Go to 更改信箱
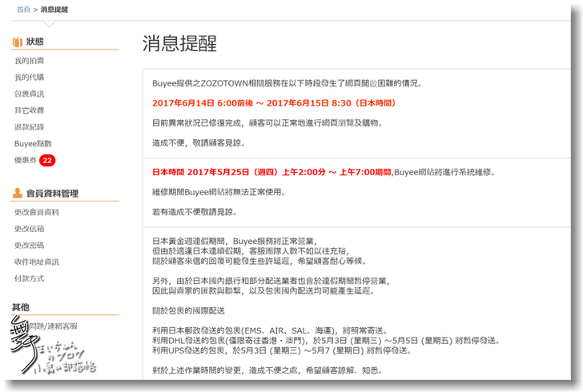This screenshot has height=392, width=583. coord(29,229)
